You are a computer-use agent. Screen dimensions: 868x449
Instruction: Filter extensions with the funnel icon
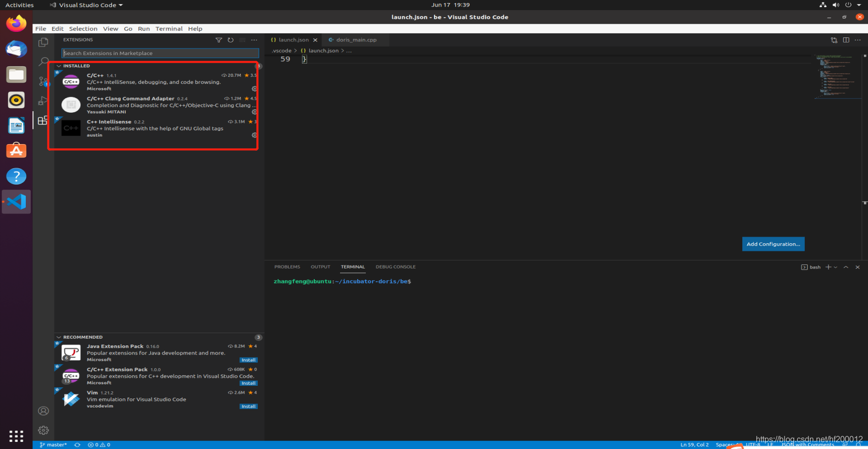pyautogui.click(x=219, y=40)
